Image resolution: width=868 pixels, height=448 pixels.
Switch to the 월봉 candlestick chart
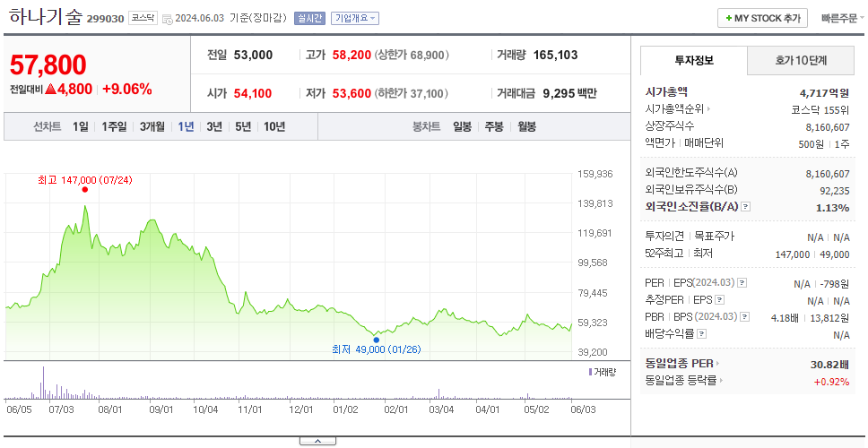pyautogui.click(x=527, y=126)
